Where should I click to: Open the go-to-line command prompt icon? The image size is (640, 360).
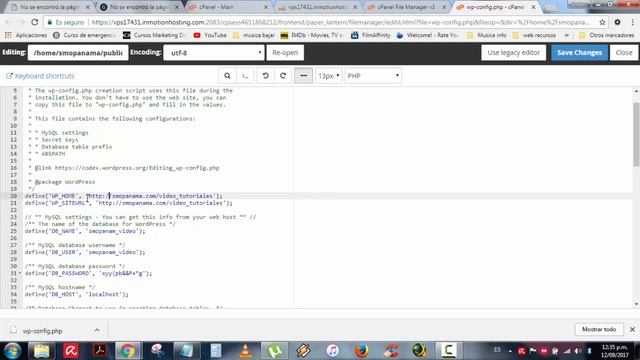tap(245, 76)
